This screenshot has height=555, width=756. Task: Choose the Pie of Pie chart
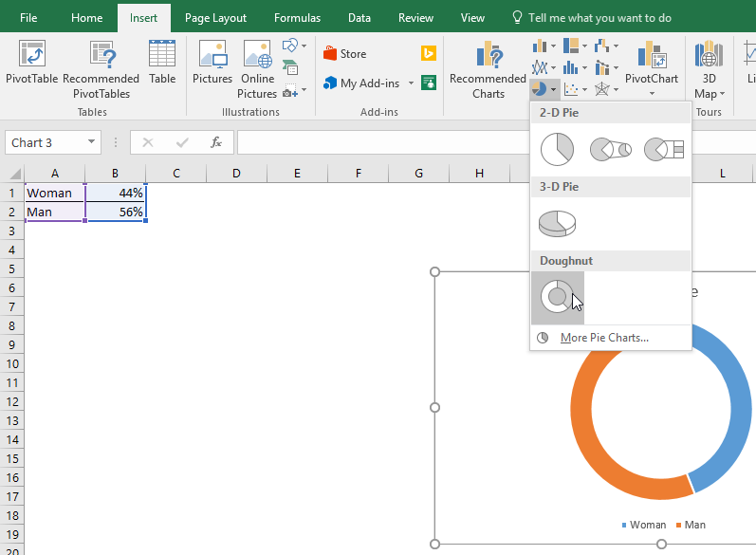tap(610, 150)
